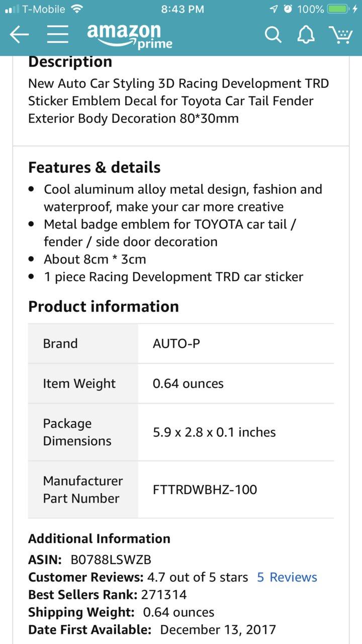Tap the Manufacturer Part Number FTTRDWBHZ-100
Viewport: 362px width, 644px height.
coord(205,489)
